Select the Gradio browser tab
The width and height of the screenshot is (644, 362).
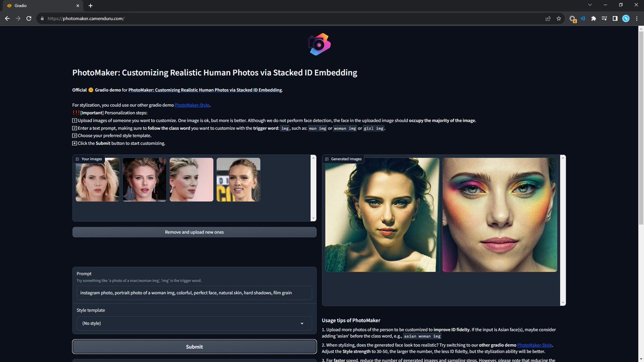point(43,5)
